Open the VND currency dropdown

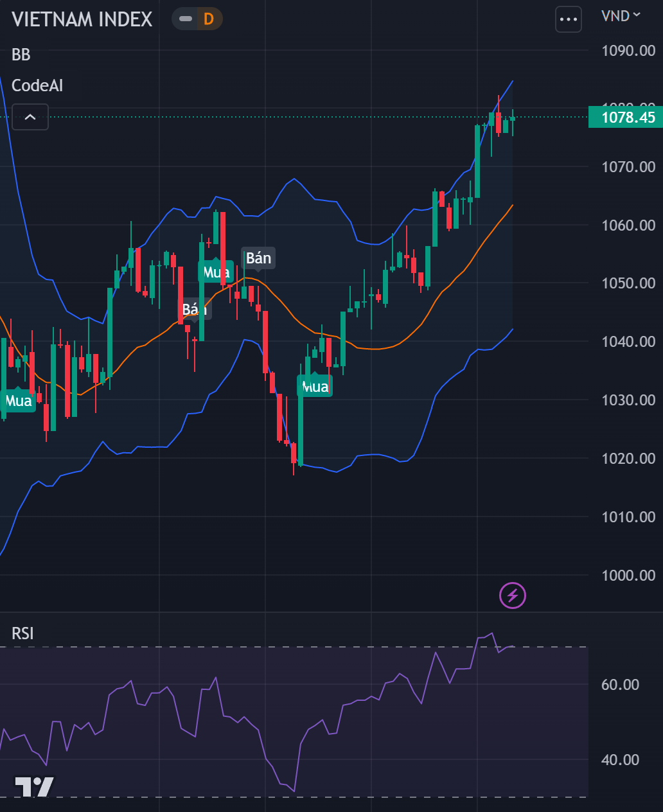[x=621, y=16]
